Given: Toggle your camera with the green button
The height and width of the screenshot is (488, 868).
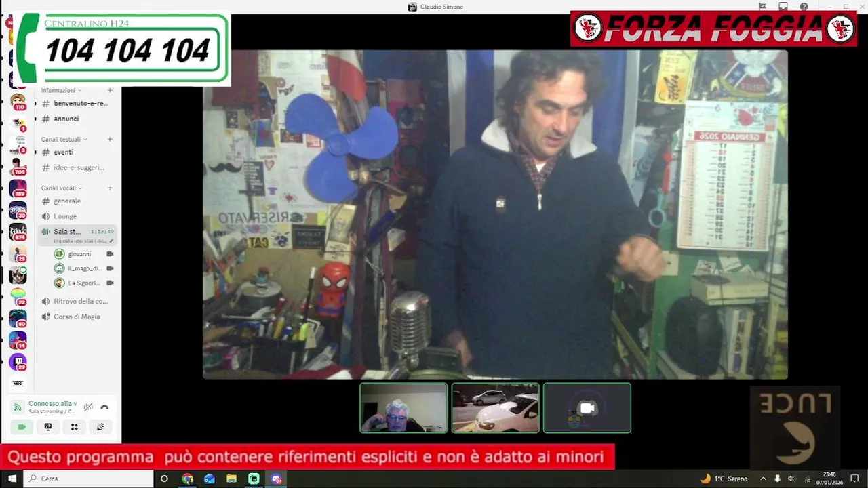Looking at the screenshot, I should click(22, 427).
